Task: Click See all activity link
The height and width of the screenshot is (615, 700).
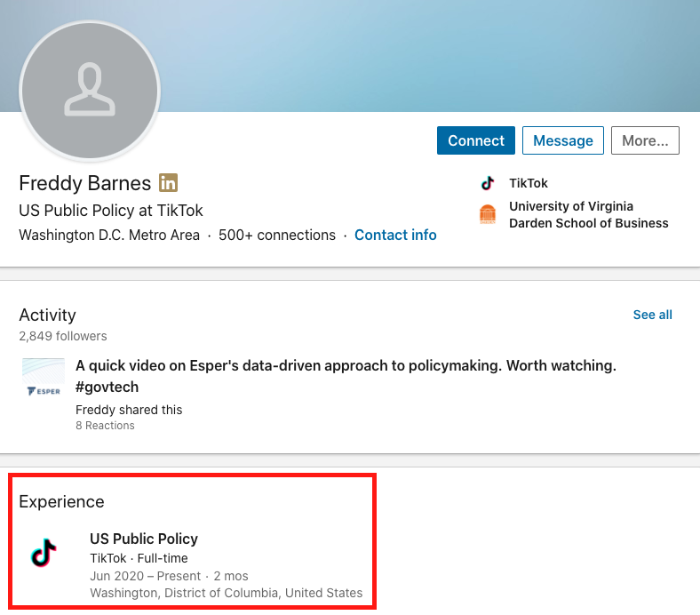Action: click(652, 315)
